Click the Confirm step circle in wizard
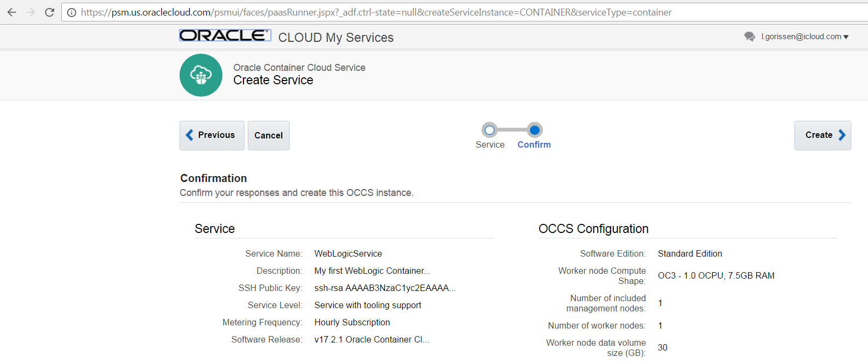Screen dimensions: 868x364 534,130
